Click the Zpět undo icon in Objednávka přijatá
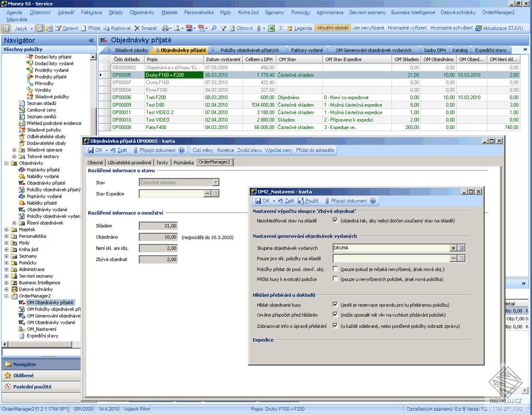The width and height of the screenshot is (532, 415). point(113,150)
